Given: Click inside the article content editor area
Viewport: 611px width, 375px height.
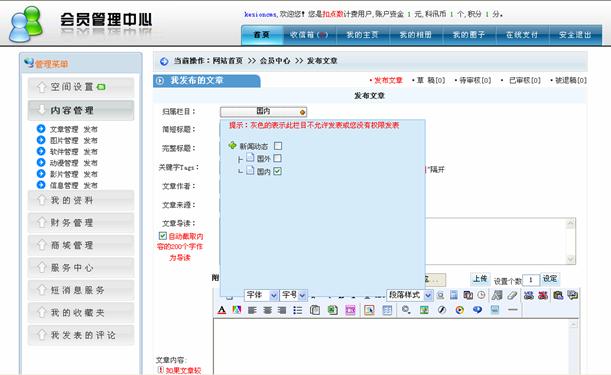Looking at the screenshot, I should [391, 347].
